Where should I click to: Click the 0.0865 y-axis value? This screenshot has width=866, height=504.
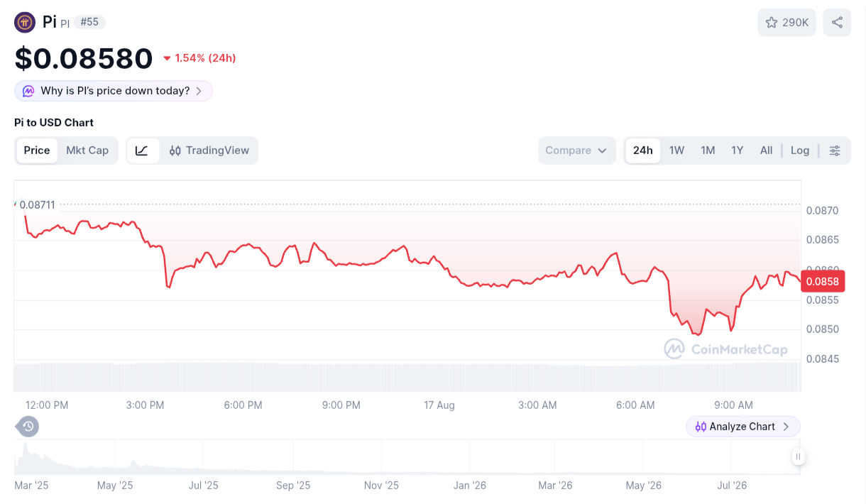[x=822, y=240]
